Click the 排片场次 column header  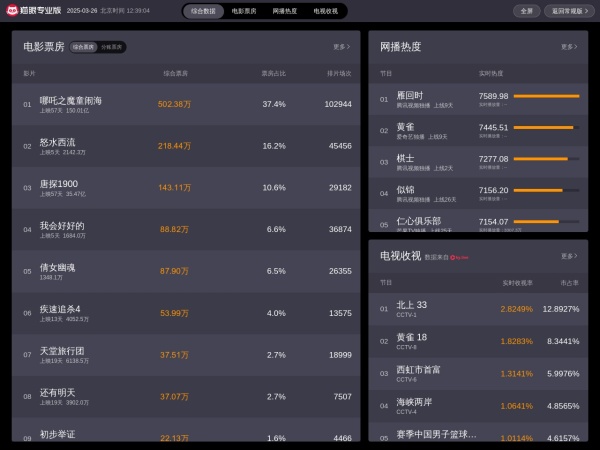tap(339, 73)
